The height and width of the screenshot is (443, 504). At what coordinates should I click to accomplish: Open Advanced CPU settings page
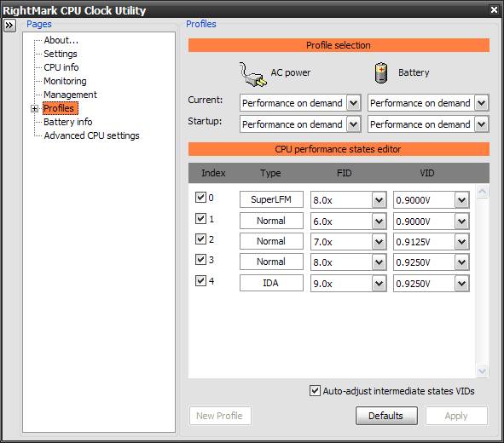click(x=91, y=135)
